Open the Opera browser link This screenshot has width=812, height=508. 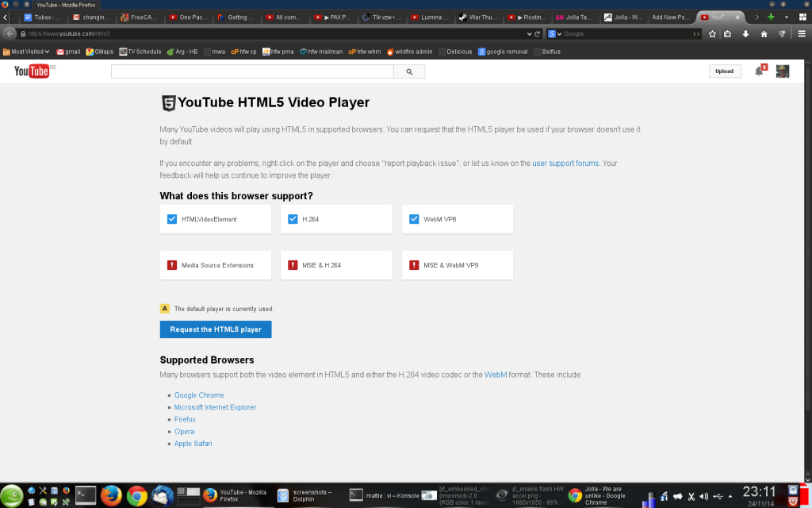pyautogui.click(x=184, y=431)
